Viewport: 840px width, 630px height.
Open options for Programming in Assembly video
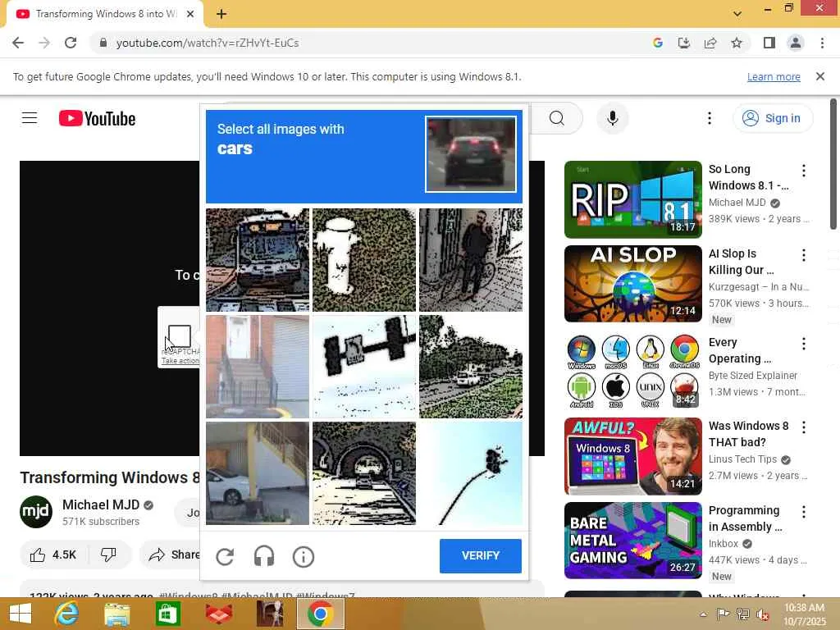point(804,512)
